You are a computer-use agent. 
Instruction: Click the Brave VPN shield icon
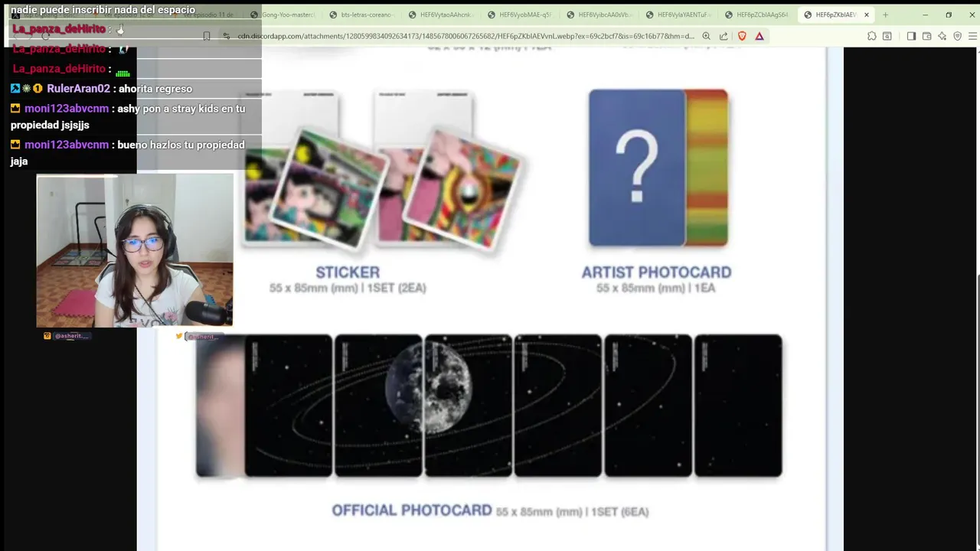click(x=957, y=36)
